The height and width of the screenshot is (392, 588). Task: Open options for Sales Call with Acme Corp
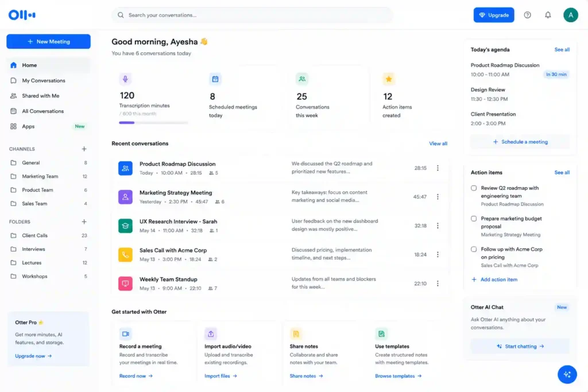(x=437, y=254)
